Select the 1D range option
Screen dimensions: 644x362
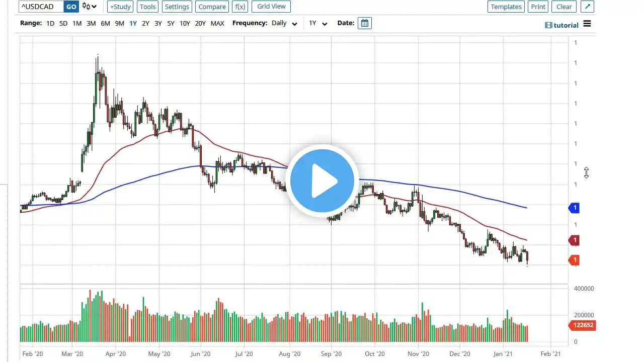(x=50, y=23)
